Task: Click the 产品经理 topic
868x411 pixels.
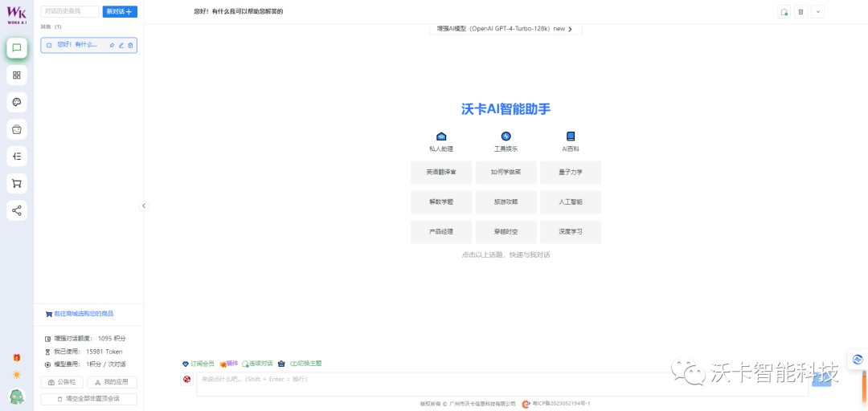Action: coord(441,232)
